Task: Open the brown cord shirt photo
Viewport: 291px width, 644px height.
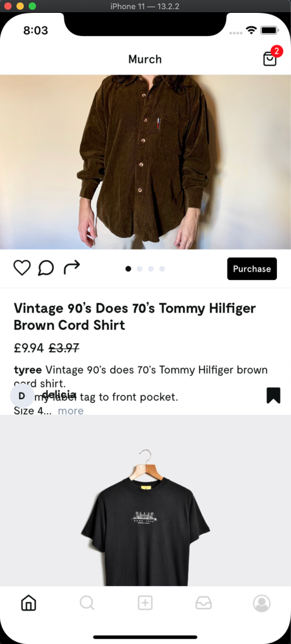Action: click(145, 162)
